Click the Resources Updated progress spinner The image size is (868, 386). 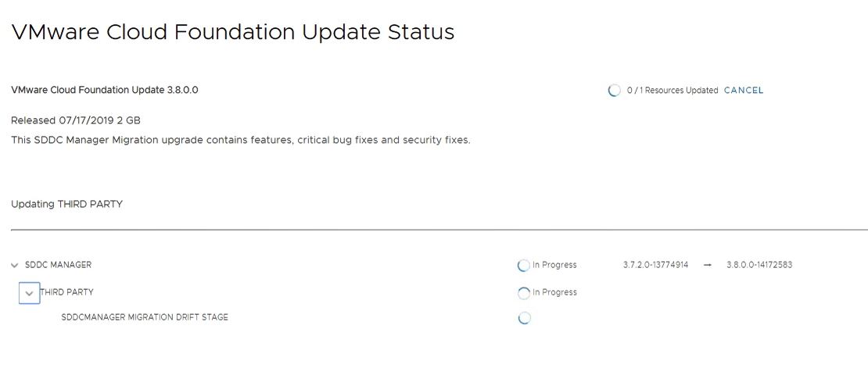[x=615, y=91]
